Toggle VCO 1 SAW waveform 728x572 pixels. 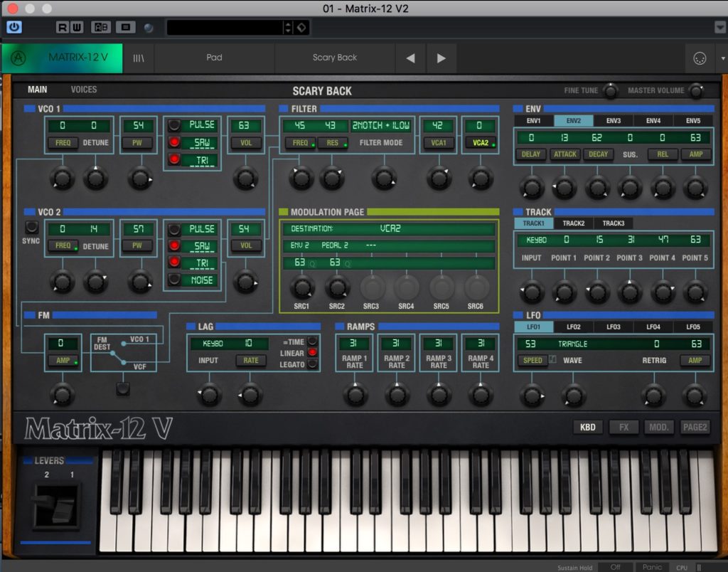[x=174, y=142]
